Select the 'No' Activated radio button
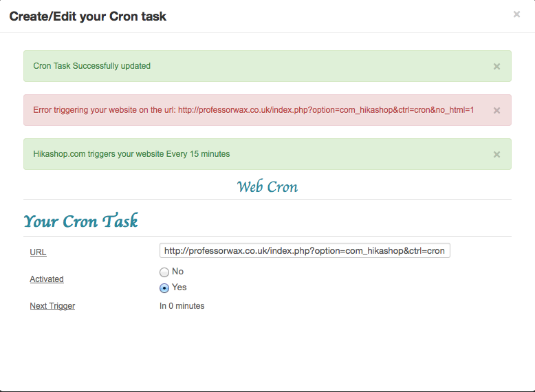Image resolution: width=535 pixels, height=392 pixels. pos(164,272)
